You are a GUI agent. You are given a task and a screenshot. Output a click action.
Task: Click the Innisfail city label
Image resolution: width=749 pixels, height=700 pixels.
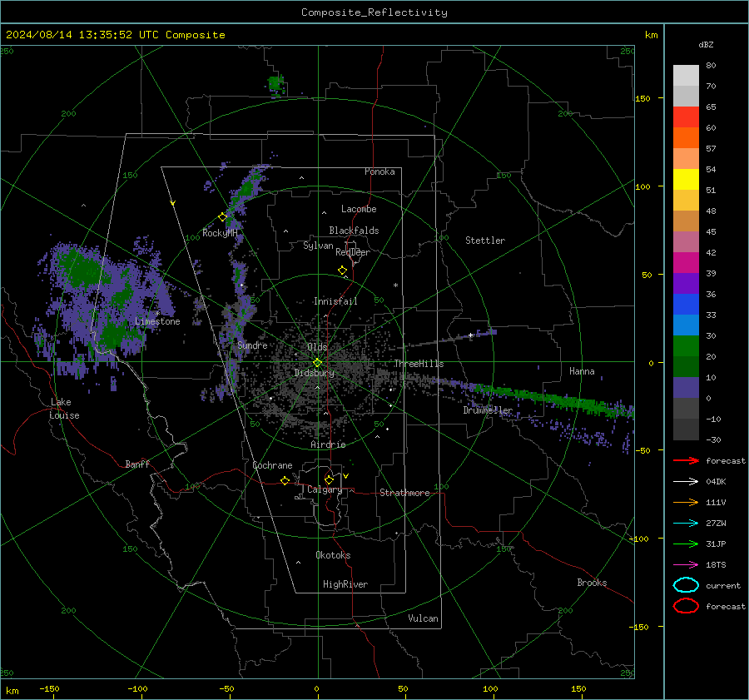click(x=335, y=301)
